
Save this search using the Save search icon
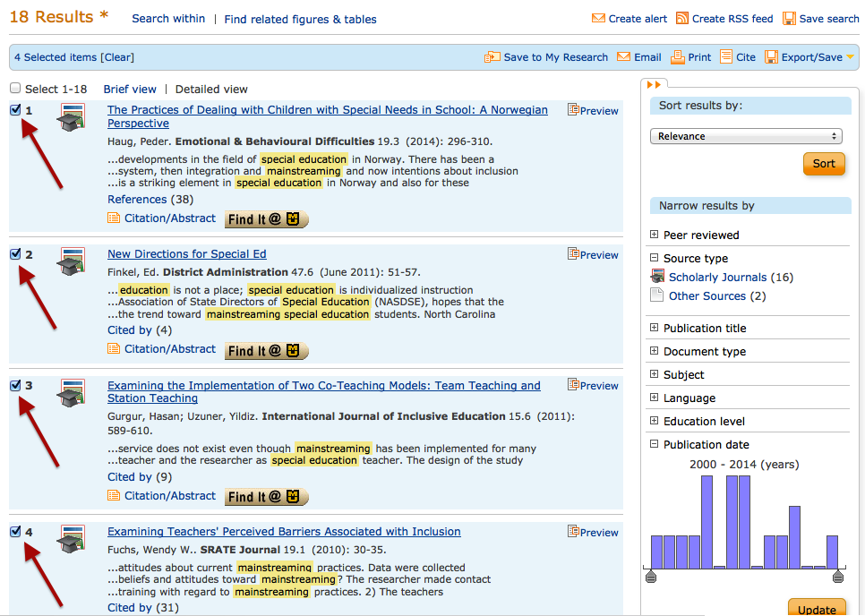pyautogui.click(x=820, y=17)
